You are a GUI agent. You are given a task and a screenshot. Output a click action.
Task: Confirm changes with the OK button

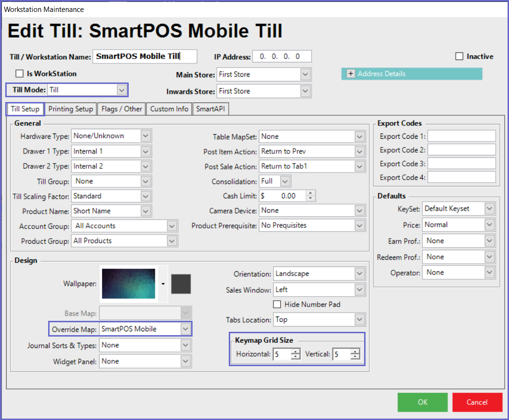423,402
